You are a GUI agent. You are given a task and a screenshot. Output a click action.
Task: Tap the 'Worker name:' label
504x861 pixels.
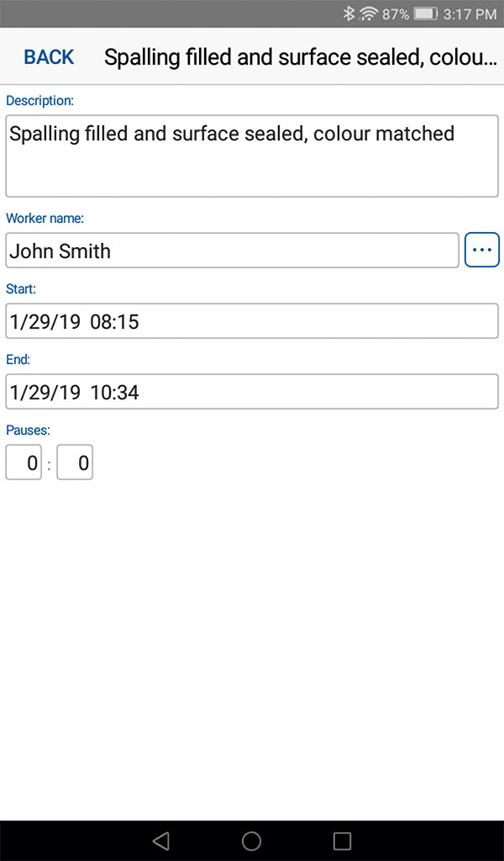(x=45, y=219)
